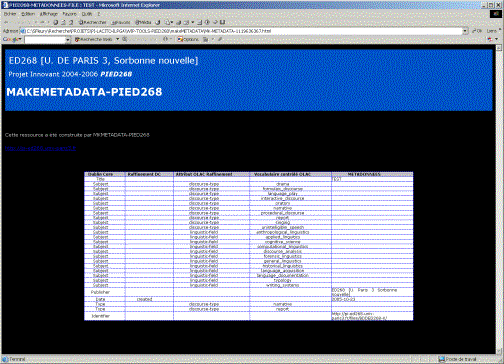This screenshot has height=364, width=504.
Task: Open the Rechercher search toolbar button
Action: [x=92, y=22]
